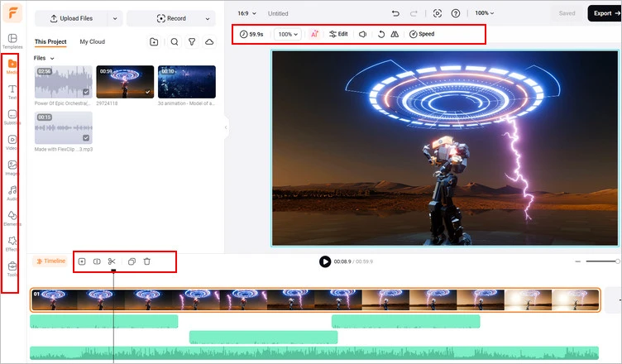Zoom out timeline with minus button
The height and width of the screenshot is (364, 622).
(577, 261)
